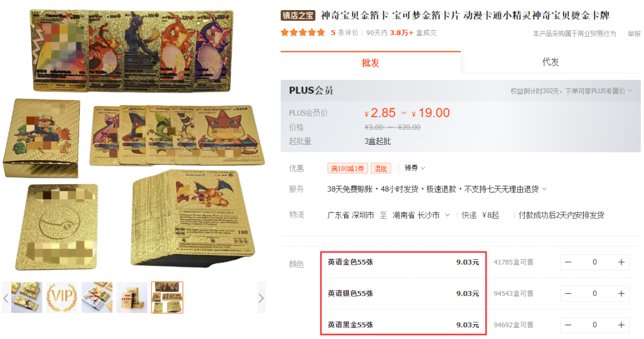The width and height of the screenshot is (644, 339).
Task: Select the 满100减1券 coupon tag
Action: (x=348, y=169)
